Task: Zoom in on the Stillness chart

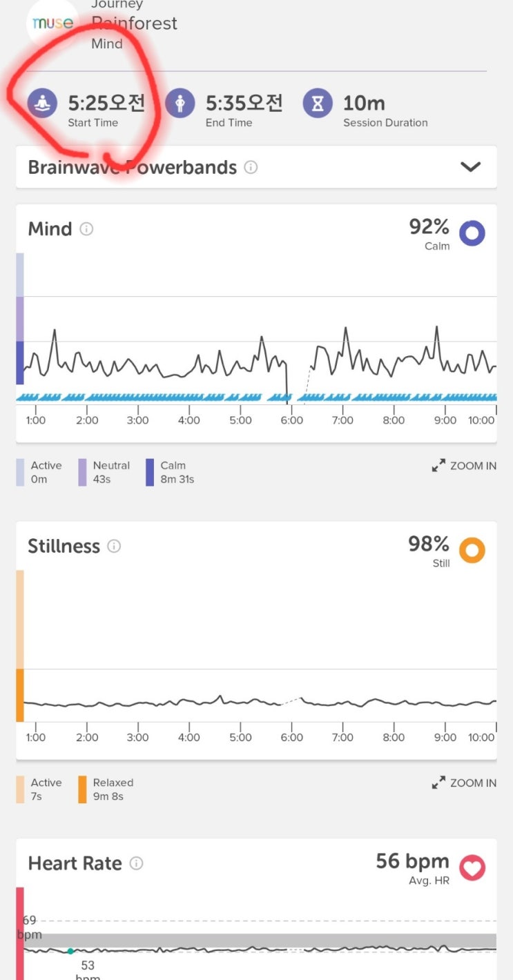Action: [464, 783]
